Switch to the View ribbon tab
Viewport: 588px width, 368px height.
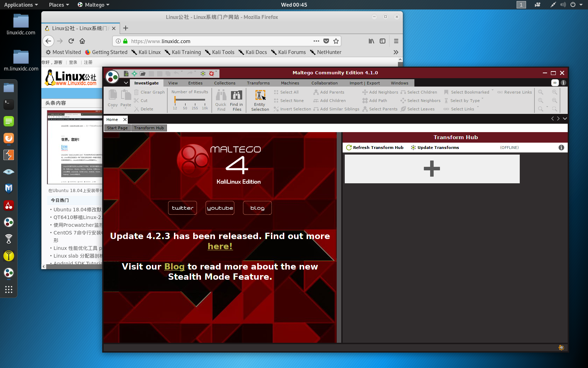pyautogui.click(x=173, y=83)
